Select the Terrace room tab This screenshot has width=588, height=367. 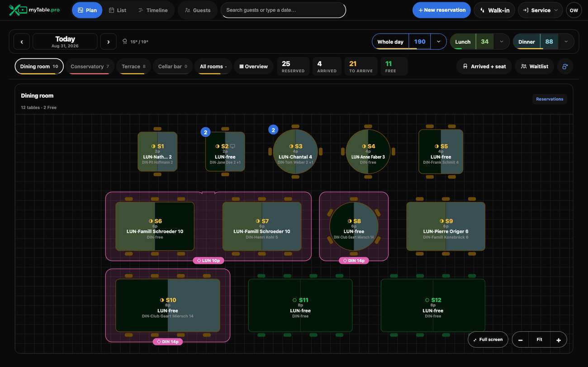[133, 66]
